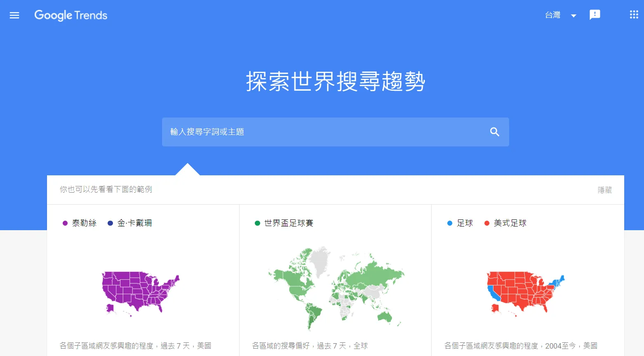Expand the 台灣 region dropdown arrow
The image size is (644, 356).
573,16
